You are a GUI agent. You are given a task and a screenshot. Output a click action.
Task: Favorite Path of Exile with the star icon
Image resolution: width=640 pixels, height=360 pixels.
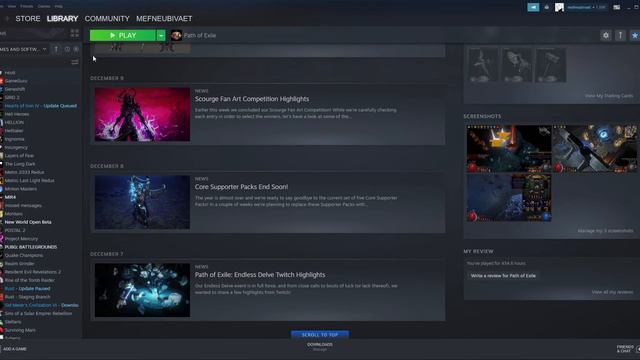635,36
